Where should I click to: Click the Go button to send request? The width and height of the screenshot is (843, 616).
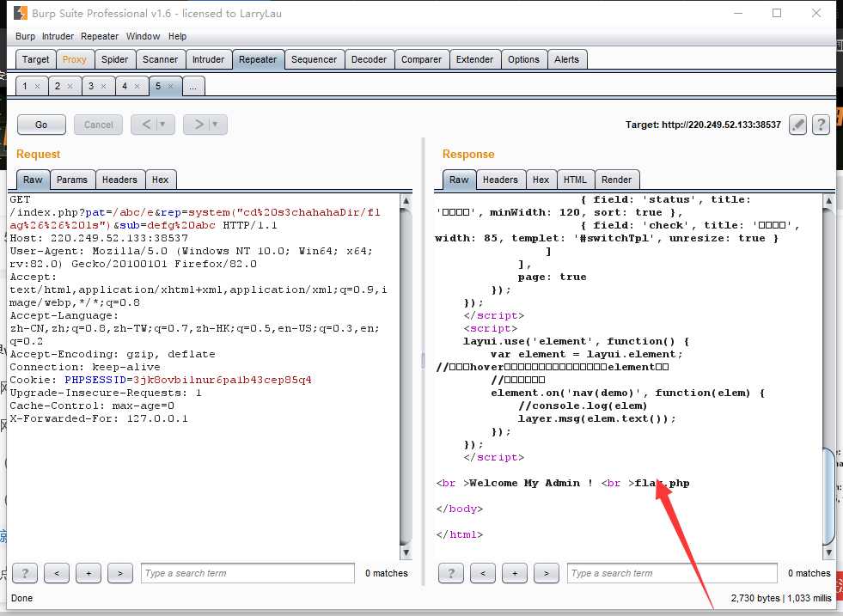click(41, 125)
